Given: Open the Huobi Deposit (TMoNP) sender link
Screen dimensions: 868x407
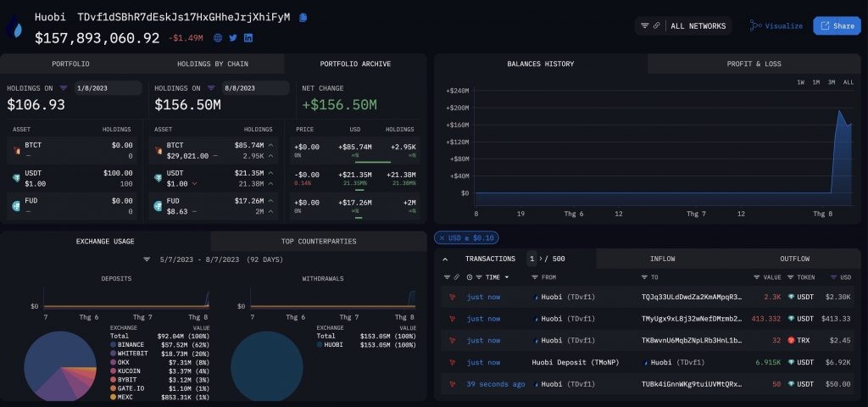Looking at the screenshot, I should [576, 362].
